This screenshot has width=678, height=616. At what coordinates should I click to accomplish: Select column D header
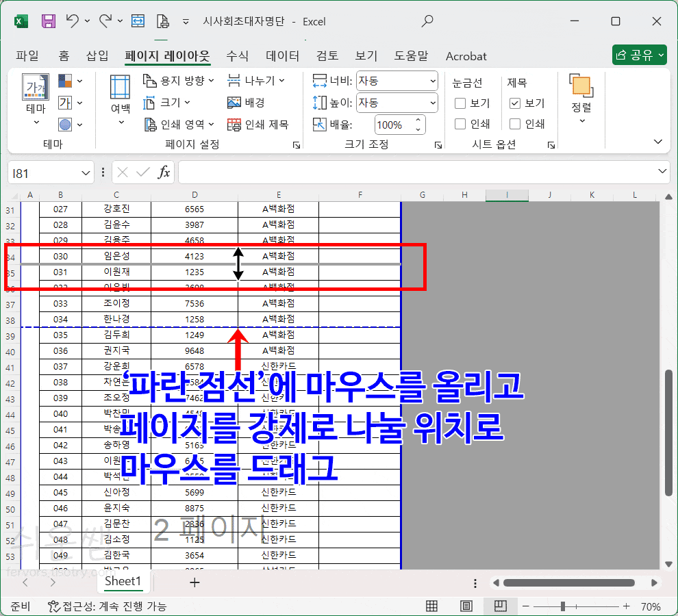point(194,195)
